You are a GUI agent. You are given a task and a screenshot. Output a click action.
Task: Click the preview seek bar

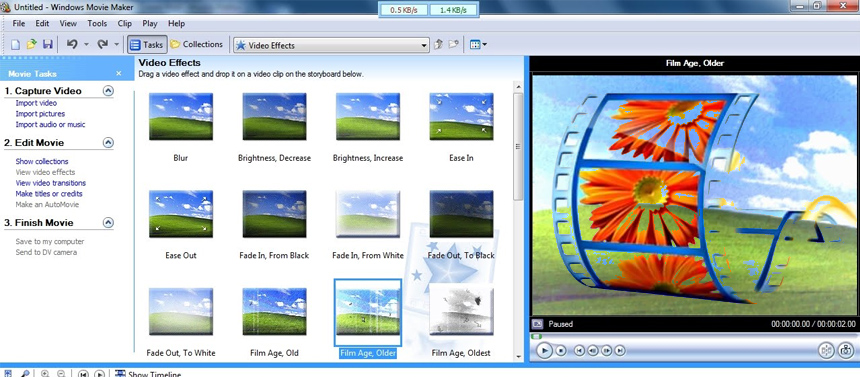pyautogui.click(x=693, y=336)
